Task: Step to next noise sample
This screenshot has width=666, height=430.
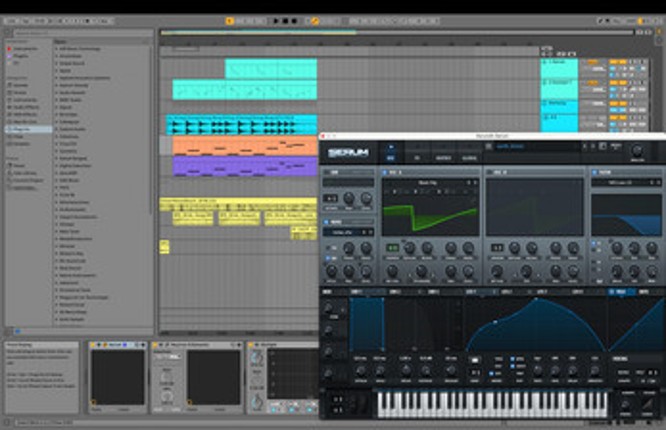Action: point(370,232)
